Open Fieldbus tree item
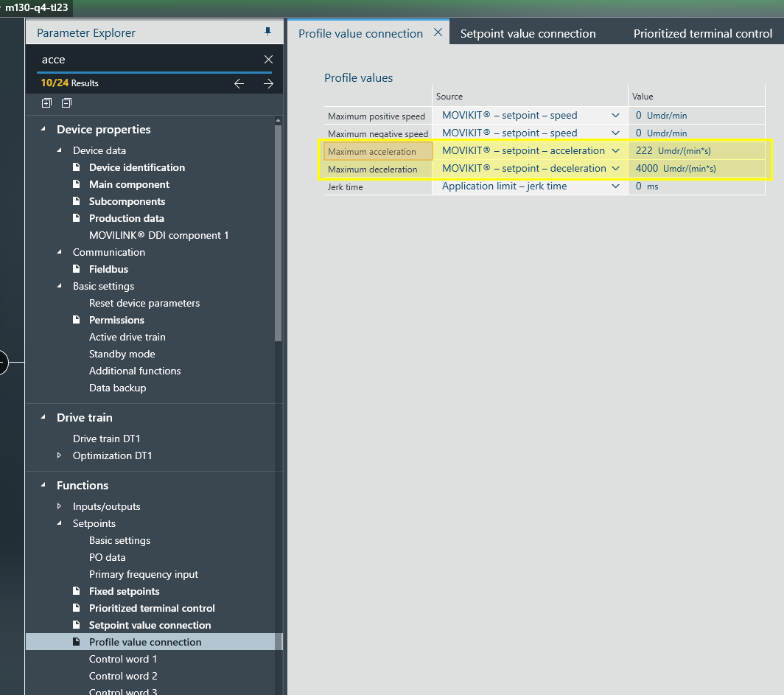784x695 pixels. (108, 269)
